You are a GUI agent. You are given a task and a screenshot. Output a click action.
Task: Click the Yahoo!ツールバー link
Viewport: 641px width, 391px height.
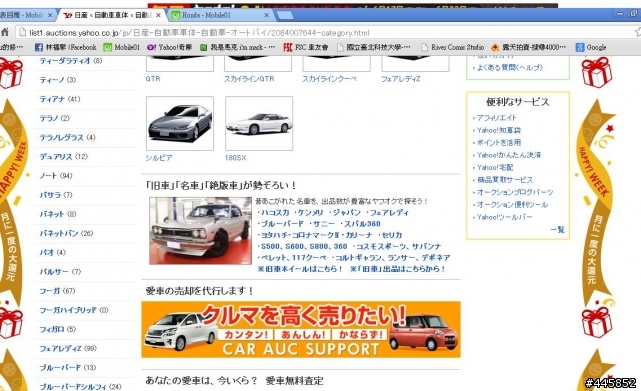pyautogui.click(x=504, y=217)
